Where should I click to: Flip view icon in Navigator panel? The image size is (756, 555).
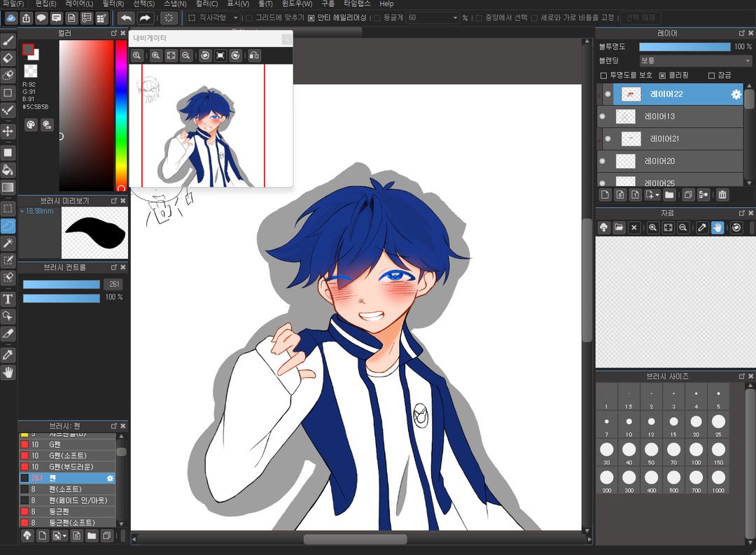point(254,55)
